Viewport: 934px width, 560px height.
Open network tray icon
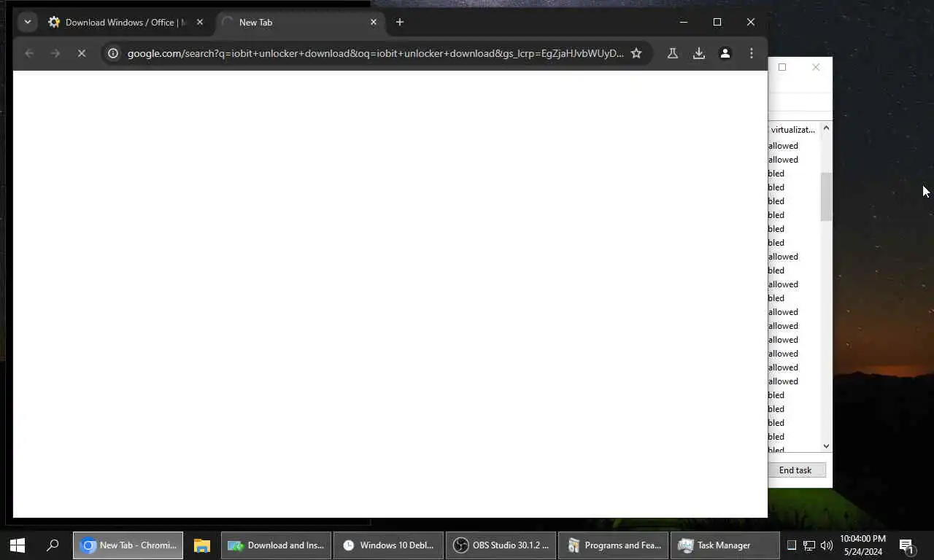809,545
